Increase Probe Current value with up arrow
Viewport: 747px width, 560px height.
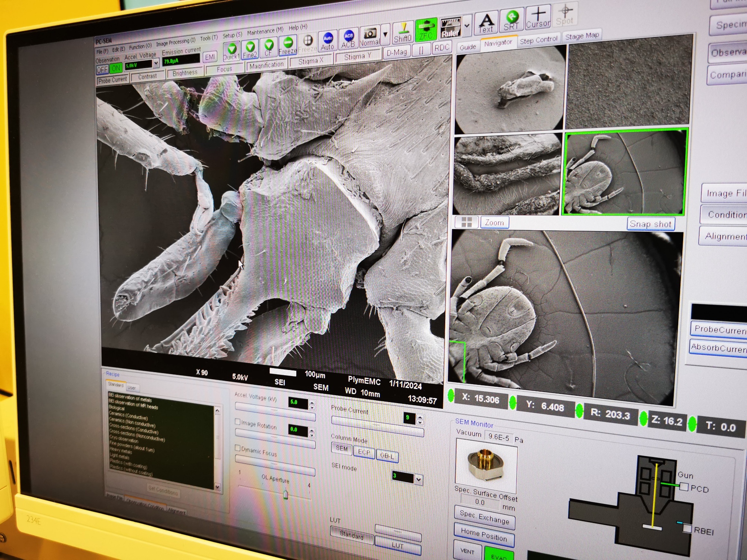[x=420, y=417]
